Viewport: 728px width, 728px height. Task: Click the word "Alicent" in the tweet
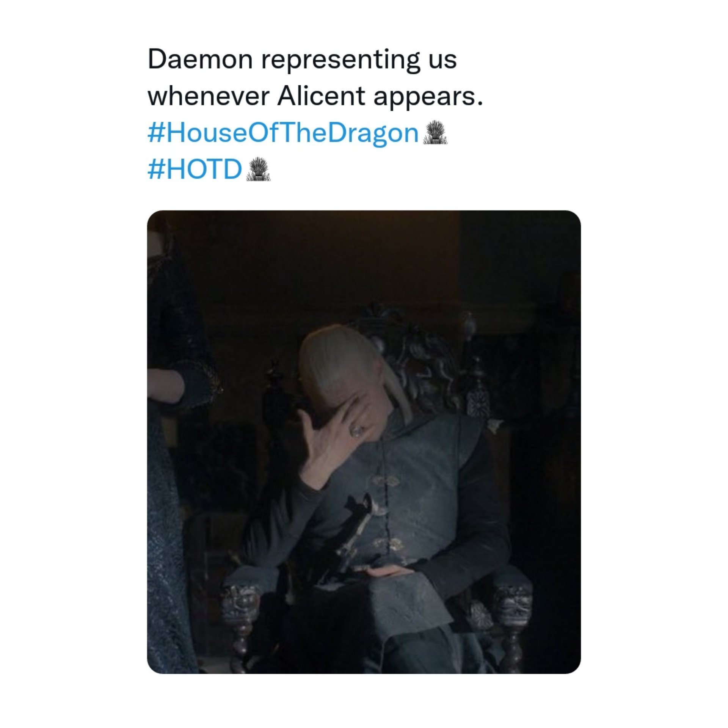coord(321,97)
